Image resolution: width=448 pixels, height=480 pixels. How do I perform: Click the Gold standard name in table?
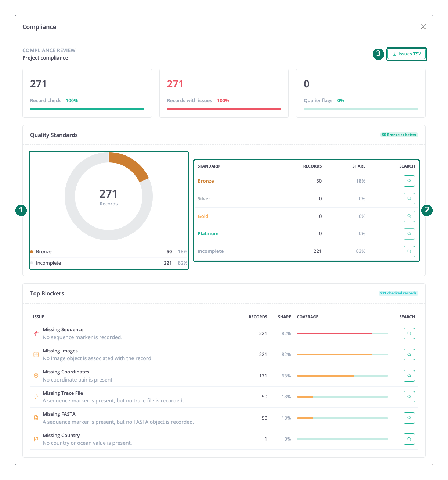click(203, 216)
